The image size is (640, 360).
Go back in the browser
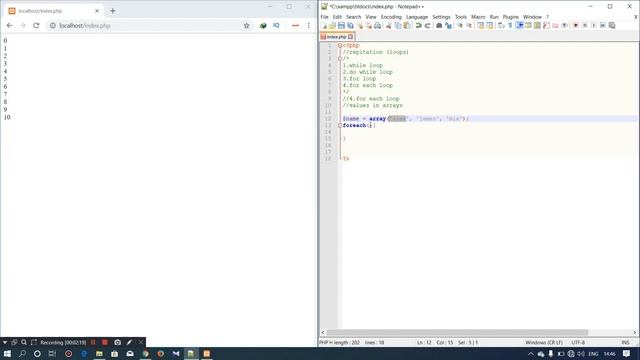pyautogui.click(x=9, y=25)
